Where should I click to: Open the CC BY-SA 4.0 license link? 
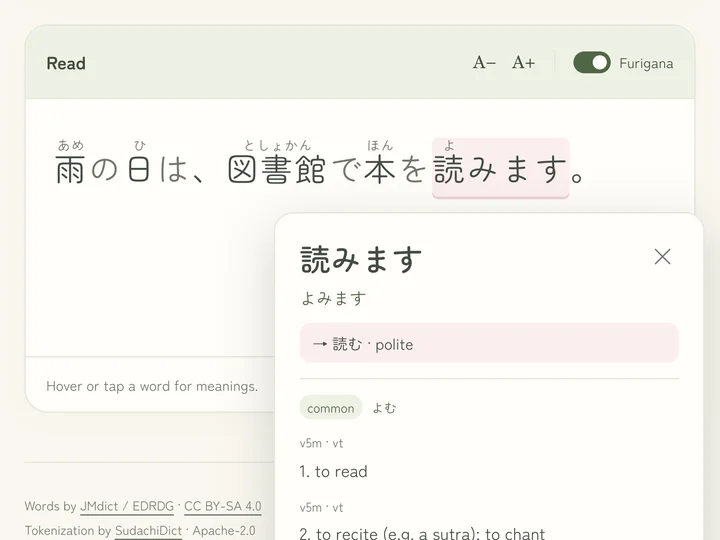point(223,506)
